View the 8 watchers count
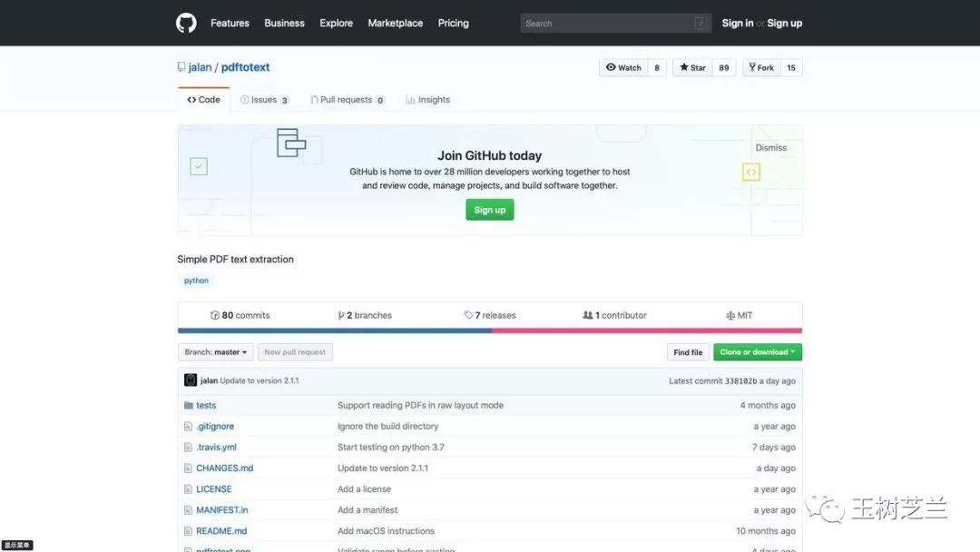The width and height of the screenshot is (980, 552). point(657,67)
